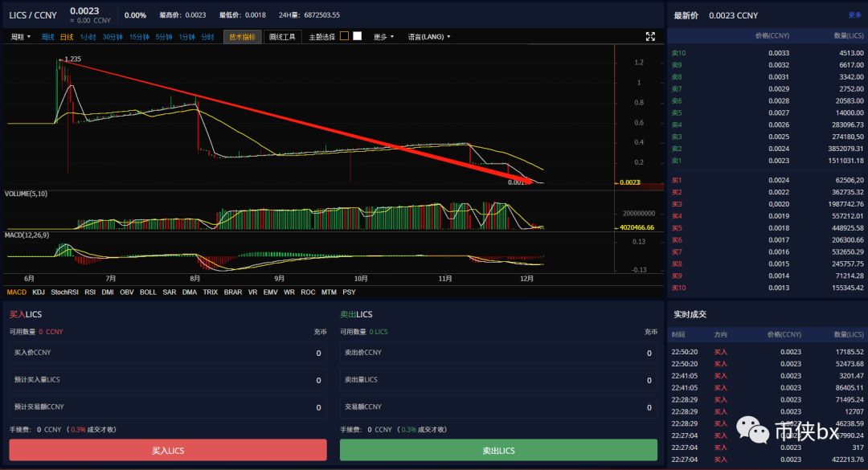Select the OBV indicator
Viewport: 868px width, 470px height.
pos(127,292)
